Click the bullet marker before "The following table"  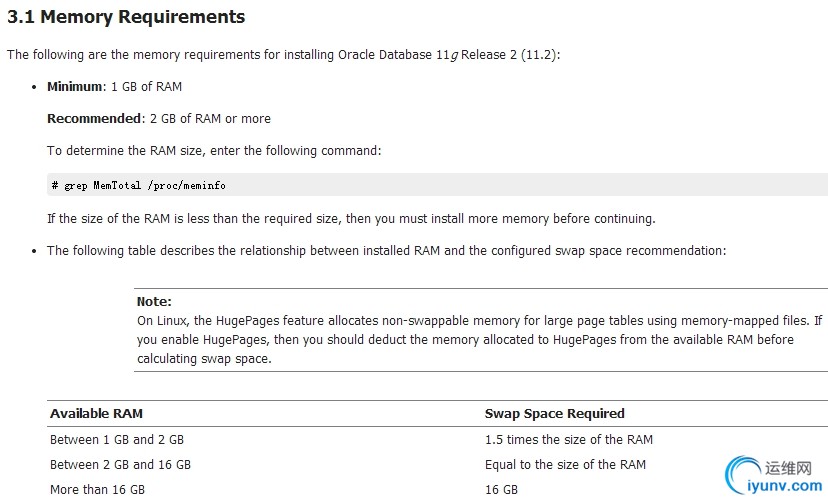pyautogui.click(x=35, y=251)
